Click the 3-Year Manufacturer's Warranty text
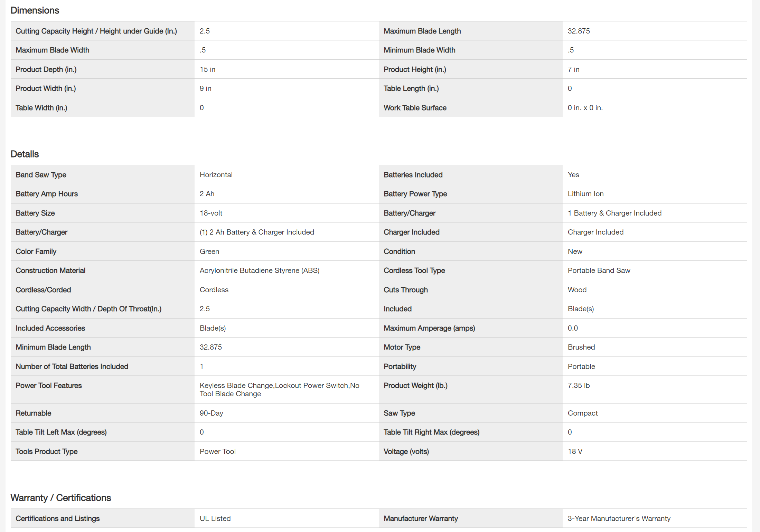The height and width of the screenshot is (532, 760). click(619, 519)
